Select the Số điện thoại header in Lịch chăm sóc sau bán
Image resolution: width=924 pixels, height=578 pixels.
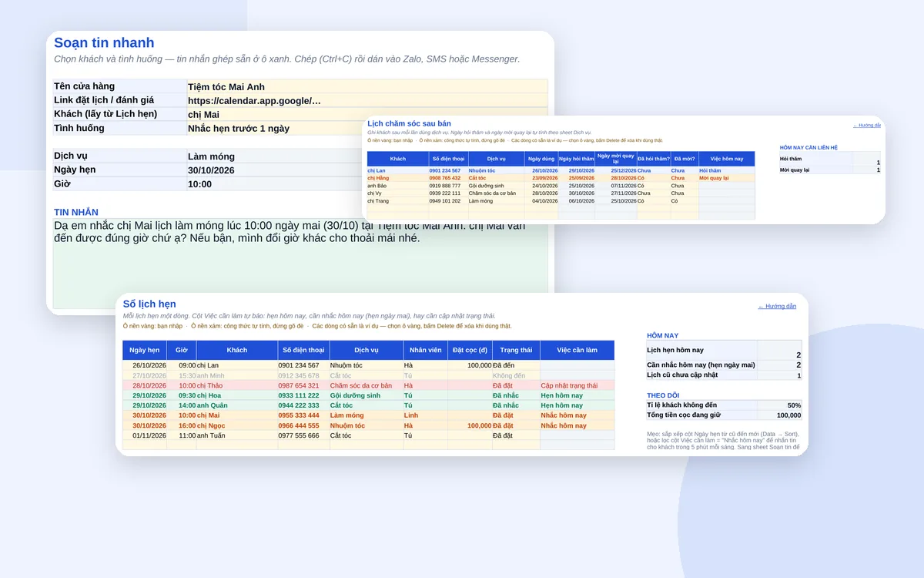(447, 159)
